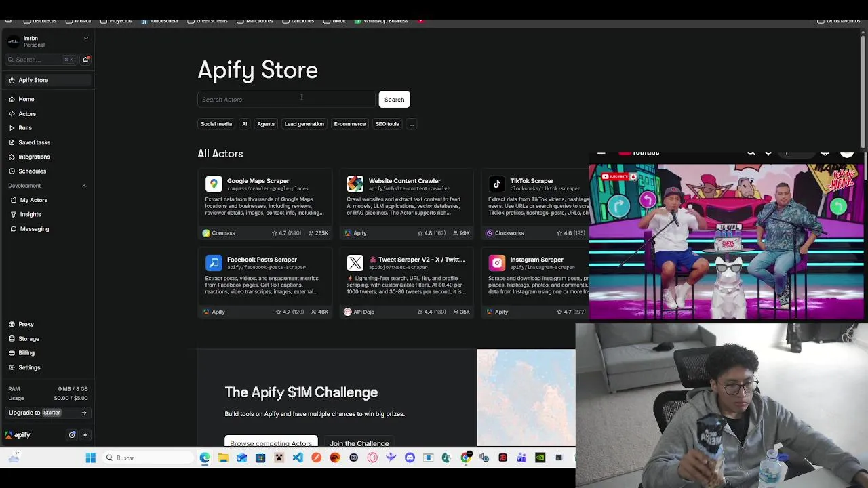The image size is (868, 488).
Task: Click the Compass author name
Action: pyautogui.click(x=223, y=233)
